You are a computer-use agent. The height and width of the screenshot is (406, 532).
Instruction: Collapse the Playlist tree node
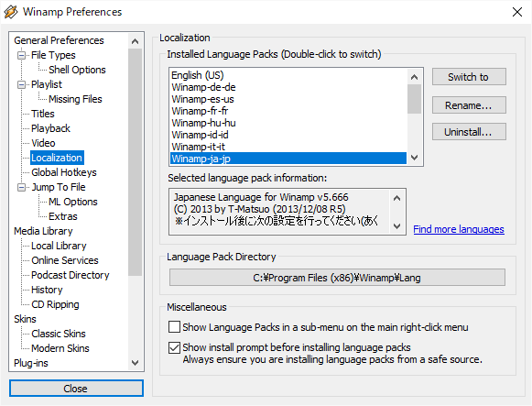(x=21, y=84)
